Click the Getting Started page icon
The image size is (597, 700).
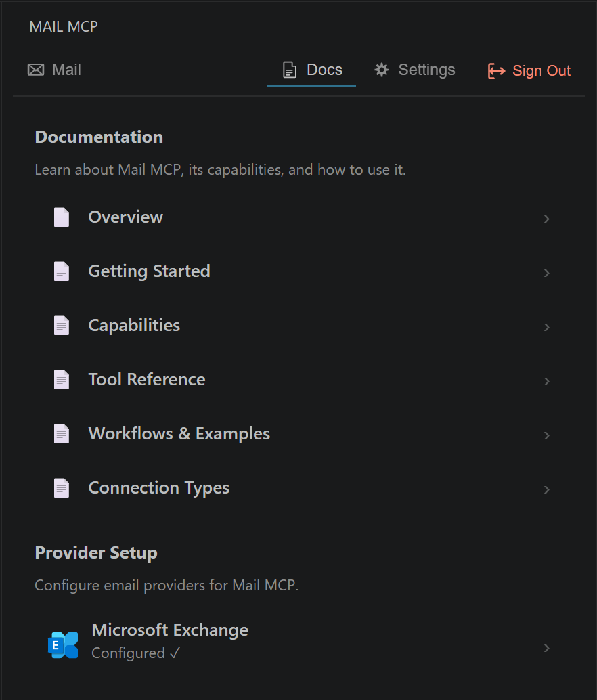tap(62, 271)
